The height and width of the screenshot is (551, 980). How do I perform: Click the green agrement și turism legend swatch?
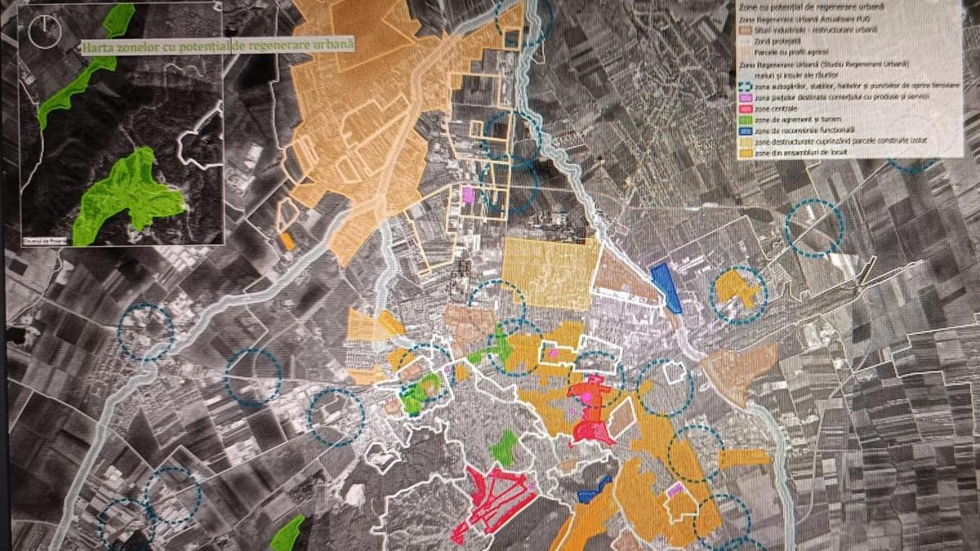746,118
